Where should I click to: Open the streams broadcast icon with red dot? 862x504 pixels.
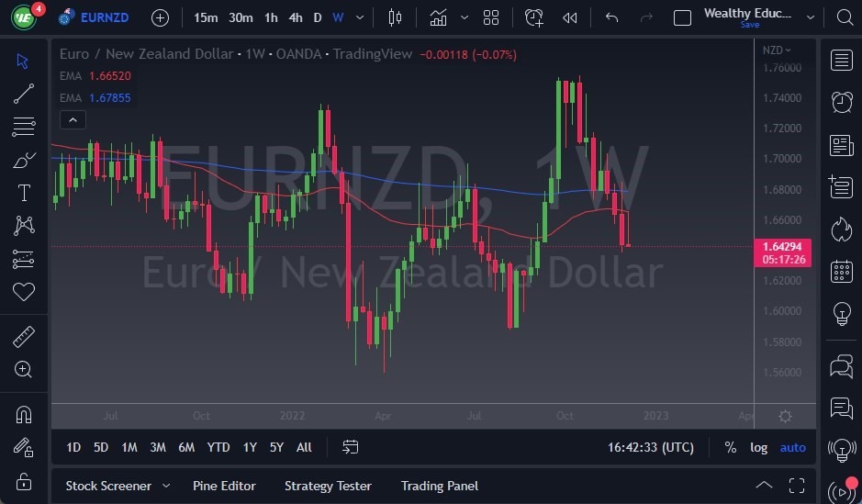coord(842,491)
